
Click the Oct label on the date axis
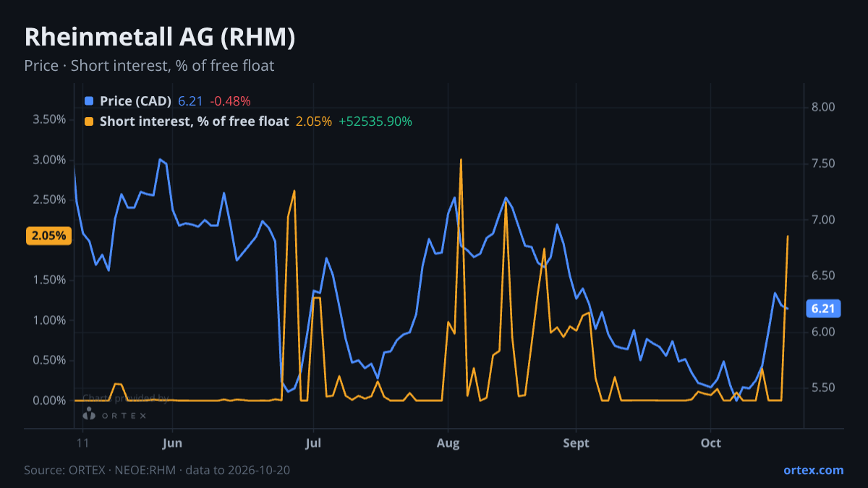click(x=711, y=443)
